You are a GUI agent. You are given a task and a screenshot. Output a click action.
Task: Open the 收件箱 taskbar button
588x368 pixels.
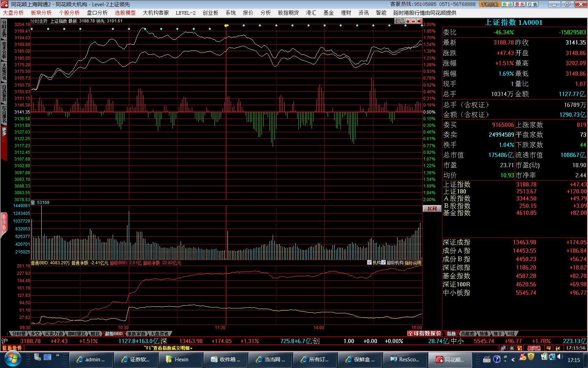coord(225,360)
